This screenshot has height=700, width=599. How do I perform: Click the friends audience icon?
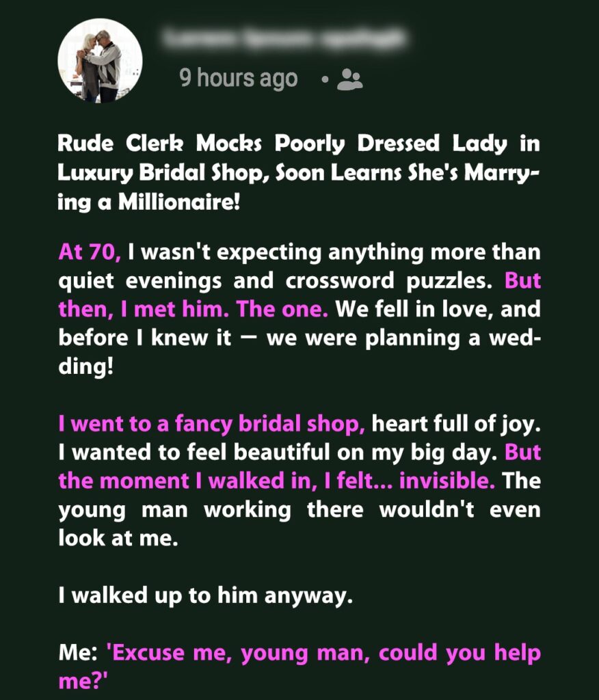pos(349,79)
